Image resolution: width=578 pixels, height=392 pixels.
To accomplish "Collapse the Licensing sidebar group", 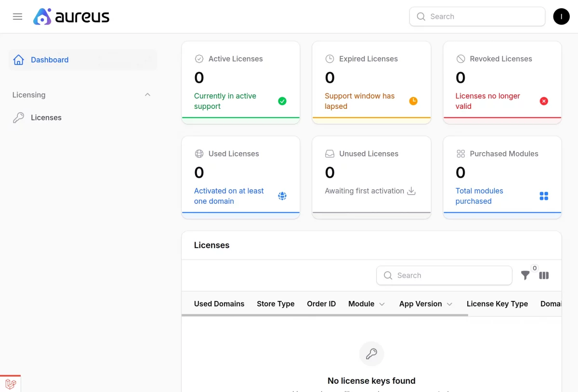I will (147, 95).
